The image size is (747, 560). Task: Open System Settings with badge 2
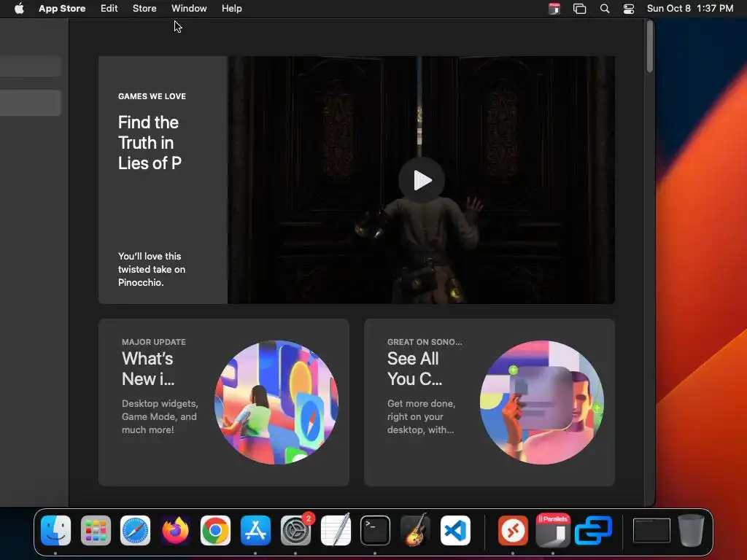tap(295, 530)
